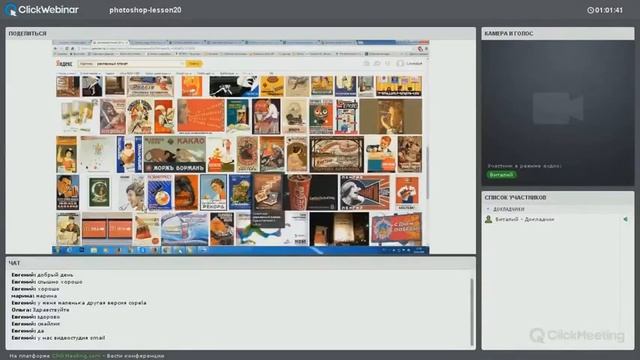The height and width of the screenshot is (360, 640).
Task: Open the С Днём Победы billboard thumbnail
Action: tap(396, 229)
